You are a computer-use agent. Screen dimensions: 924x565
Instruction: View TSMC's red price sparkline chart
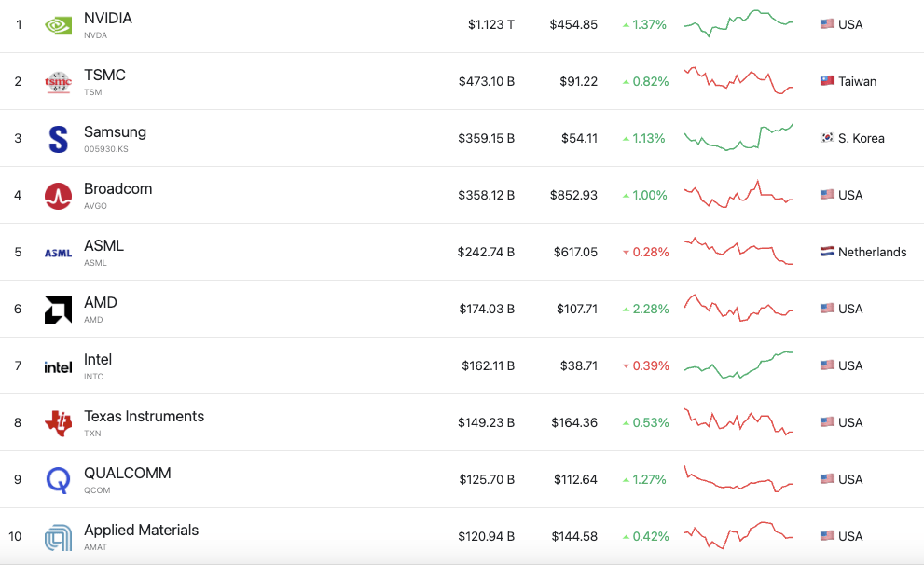point(738,81)
